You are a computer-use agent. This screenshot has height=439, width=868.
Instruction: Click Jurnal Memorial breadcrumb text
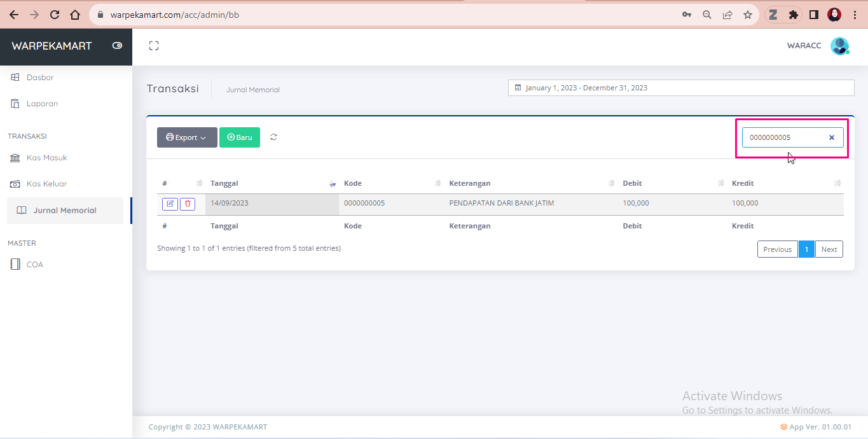pos(253,90)
